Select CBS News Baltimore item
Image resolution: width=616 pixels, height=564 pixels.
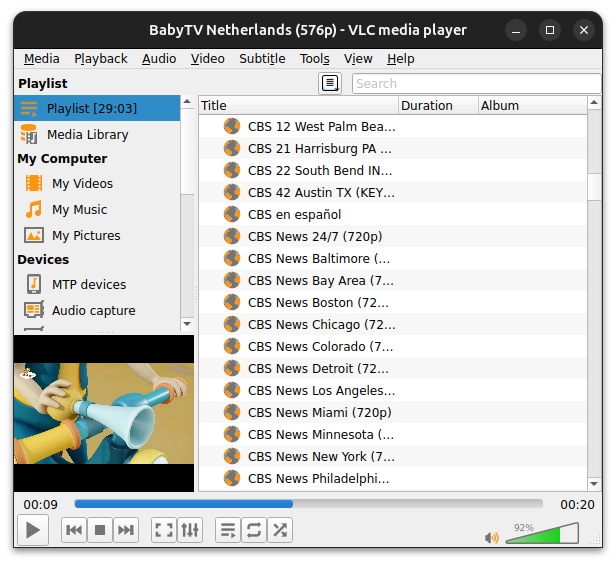(393, 258)
